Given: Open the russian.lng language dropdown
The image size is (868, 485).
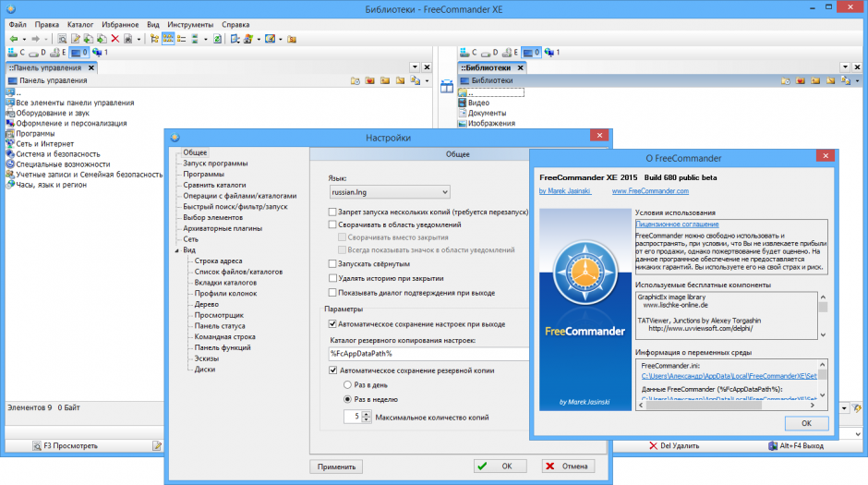Looking at the screenshot, I should (x=389, y=192).
